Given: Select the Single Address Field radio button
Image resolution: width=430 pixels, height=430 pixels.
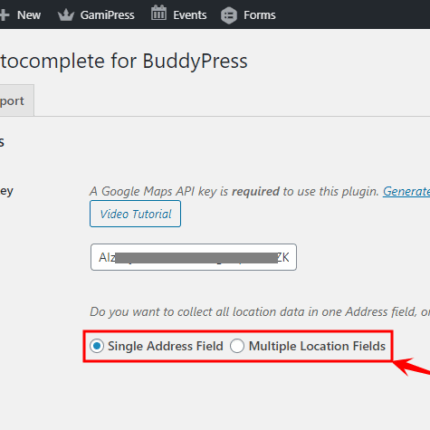Looking at the screenshot, I should click(x=97, y=346).
